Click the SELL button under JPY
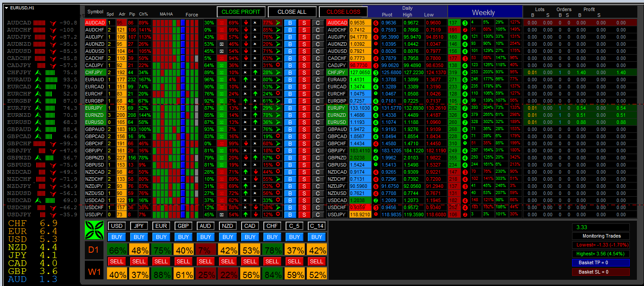644x286 pixels. point(139,261)
